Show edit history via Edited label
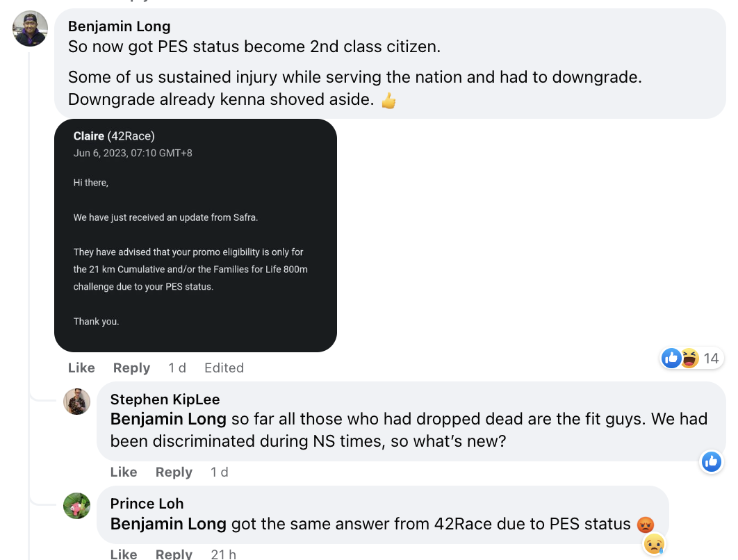Viewport: 738px width, 560px height. 224,368
